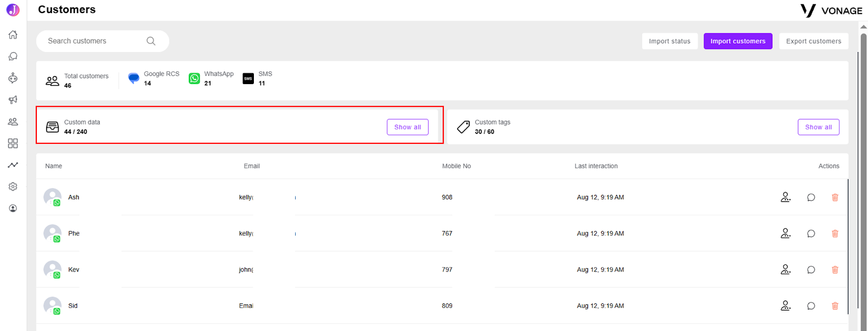Click Kev's email starting with john
The width and height of the screenshot is (868, 331).
pos(246,270)
